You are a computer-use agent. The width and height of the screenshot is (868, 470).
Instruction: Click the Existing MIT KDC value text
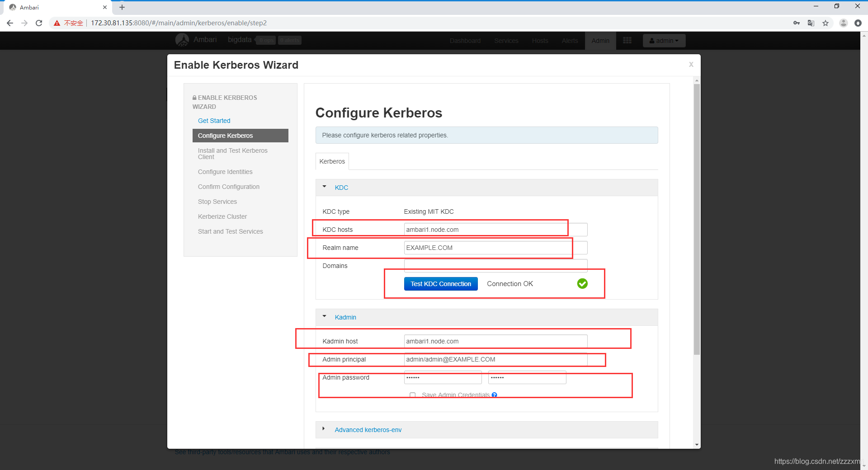click(x=429, y=211)
